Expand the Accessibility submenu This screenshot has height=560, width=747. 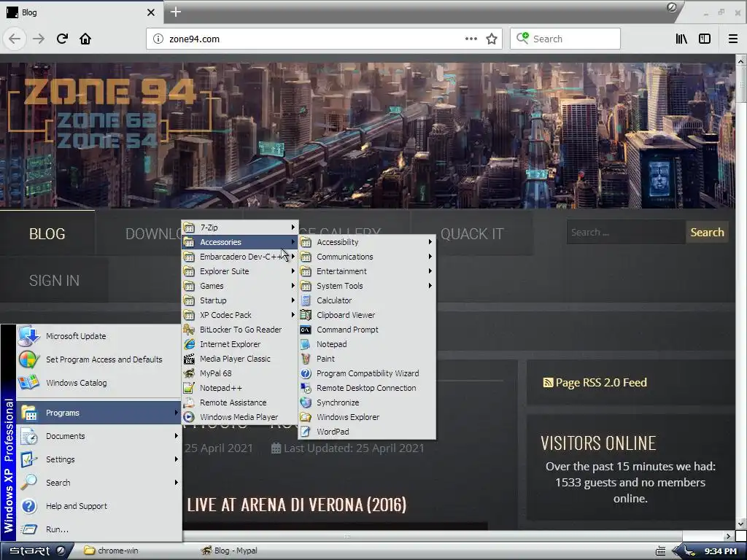(367, 242)
